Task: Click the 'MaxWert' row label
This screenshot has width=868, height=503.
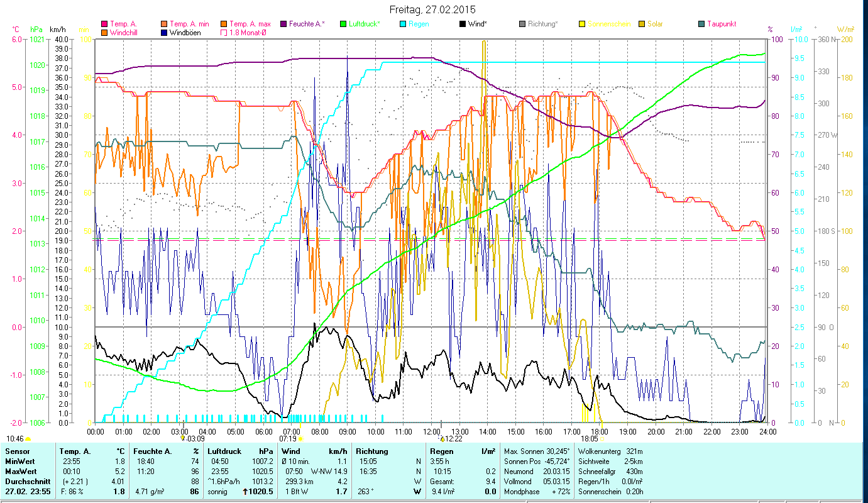Action: [x=21, y=472]
